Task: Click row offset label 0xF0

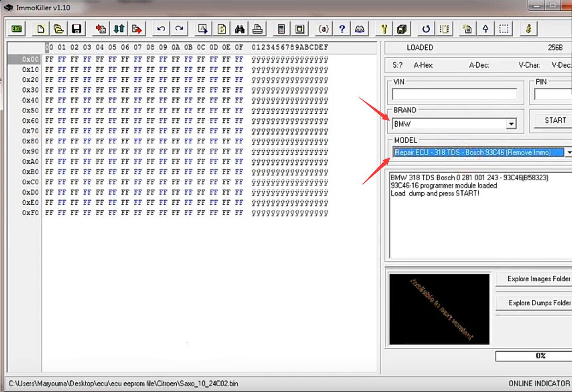Action: click(30, 213)
